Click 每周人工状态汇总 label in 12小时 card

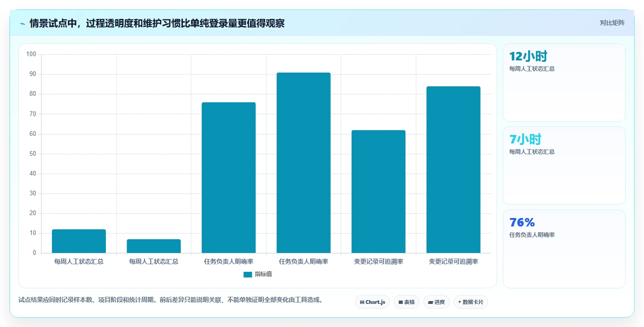coord(532,69)
